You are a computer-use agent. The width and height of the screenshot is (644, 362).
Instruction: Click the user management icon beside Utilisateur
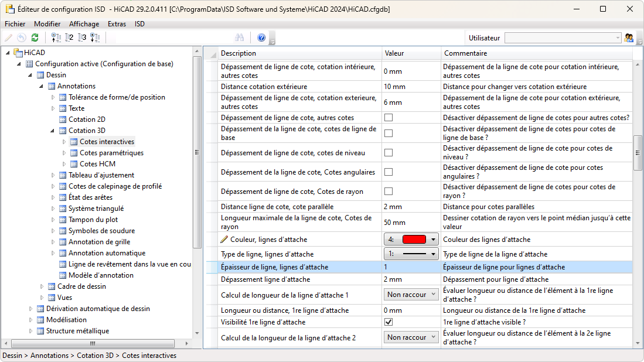[628, 37]
